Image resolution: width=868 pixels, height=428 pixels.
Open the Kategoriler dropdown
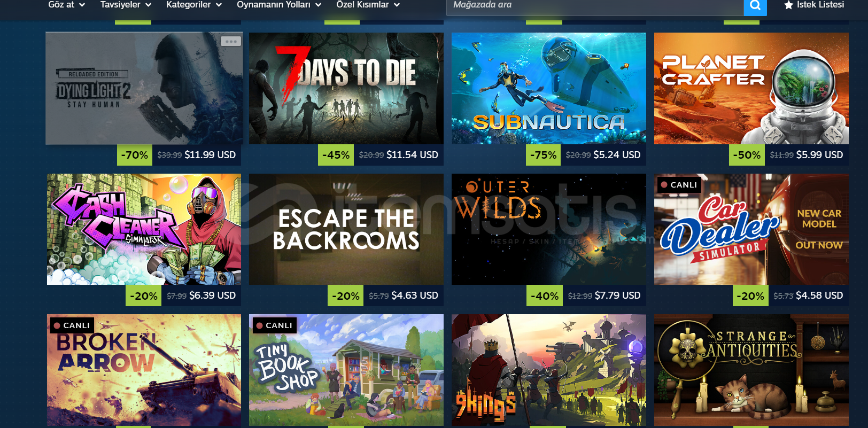click(194, 5)
